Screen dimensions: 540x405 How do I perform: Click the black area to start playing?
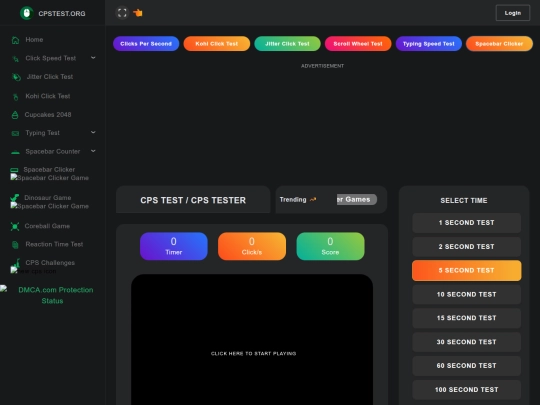252,340
